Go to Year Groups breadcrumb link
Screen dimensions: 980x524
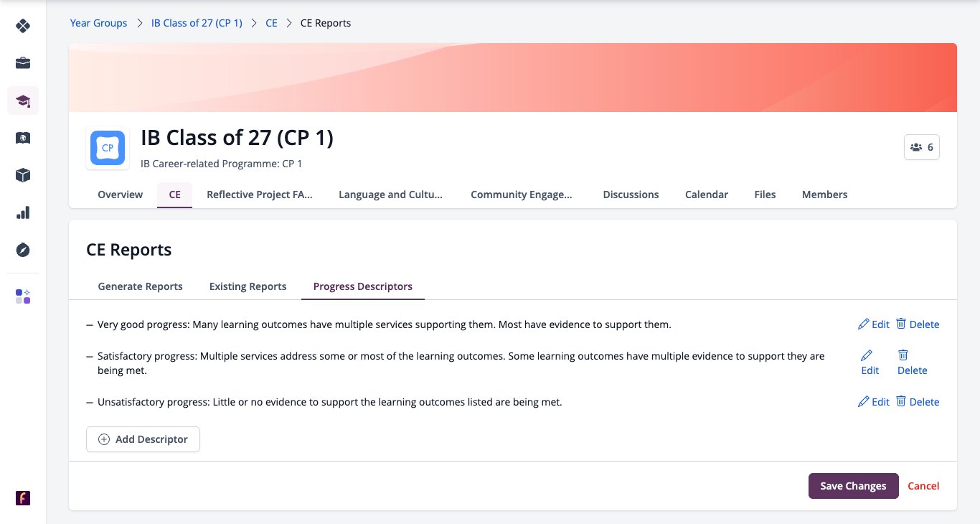[98, 23]
